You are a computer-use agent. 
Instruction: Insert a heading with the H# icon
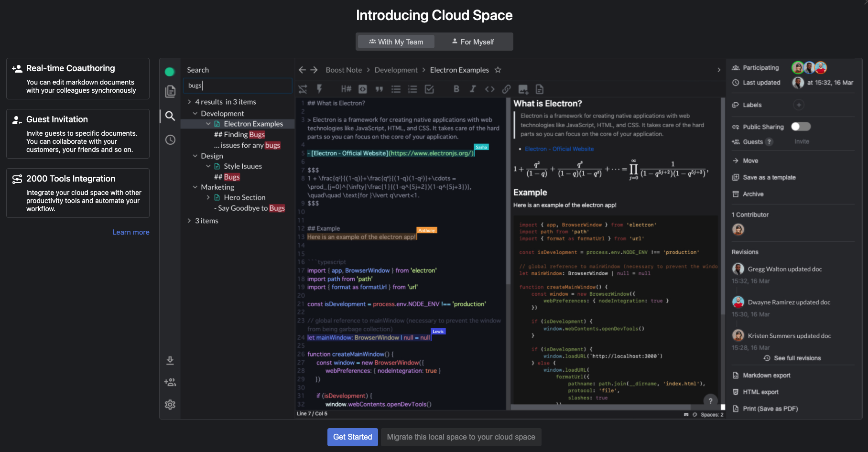[346, 89]
